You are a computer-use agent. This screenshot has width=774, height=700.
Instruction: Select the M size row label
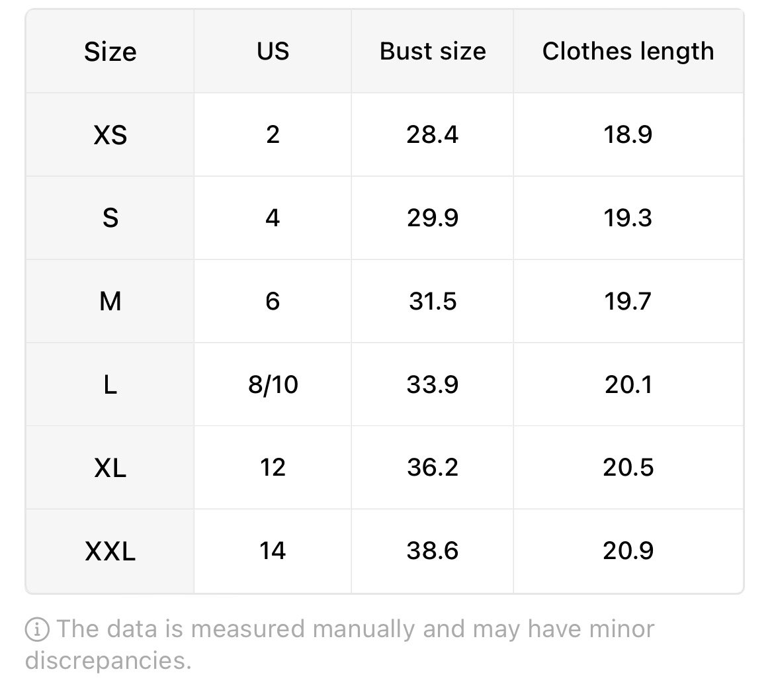110,301
